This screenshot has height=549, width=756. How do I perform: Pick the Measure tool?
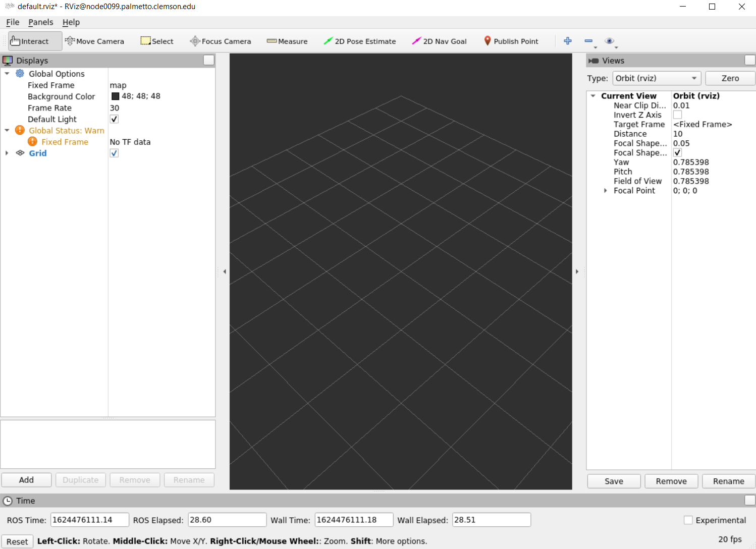pyautogui.click(x=287, y=41)
